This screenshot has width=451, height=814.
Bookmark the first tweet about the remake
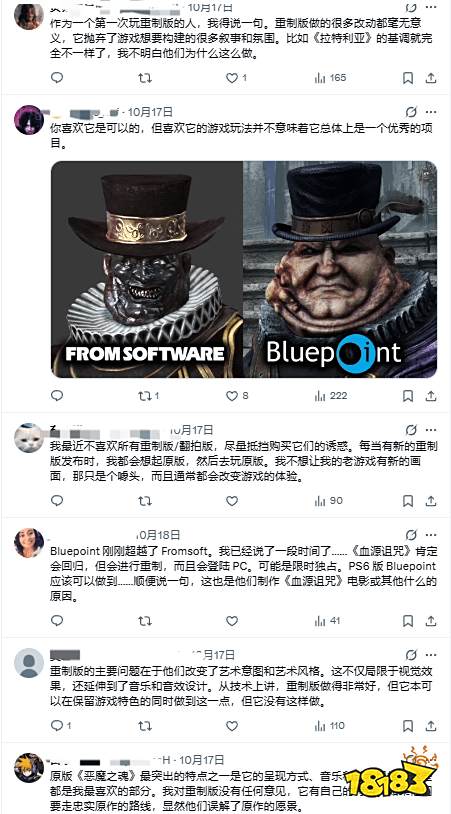coord(408,78)
